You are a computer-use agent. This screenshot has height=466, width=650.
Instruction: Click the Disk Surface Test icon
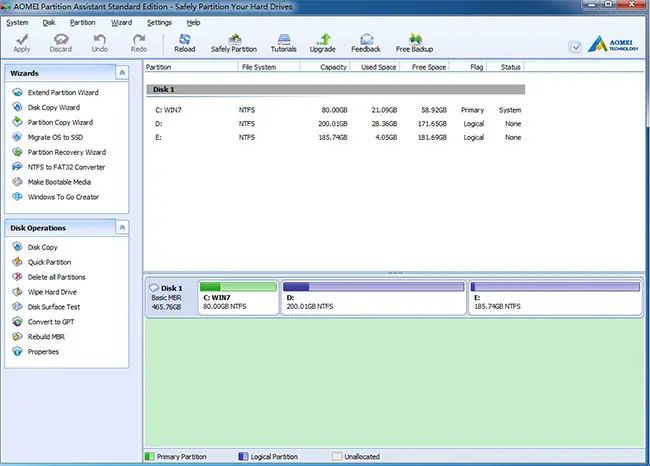point(17,306)
